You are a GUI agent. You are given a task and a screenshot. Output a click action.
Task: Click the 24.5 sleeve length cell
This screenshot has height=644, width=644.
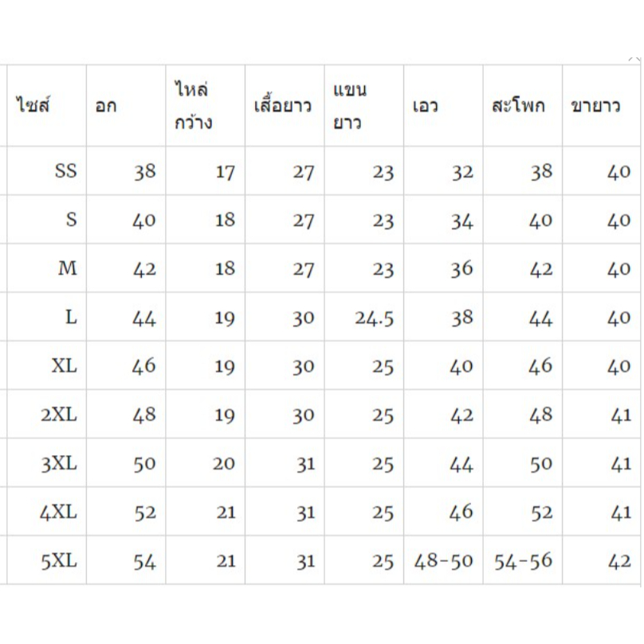tap(375, 318)
